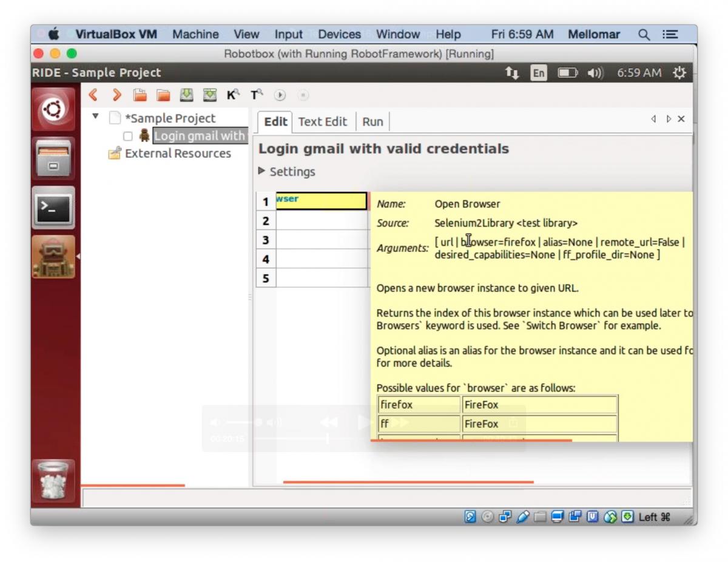Click the Mellomar user name in menu bar
This screenshot has width=728, height=562.
(x=595, y=35)
